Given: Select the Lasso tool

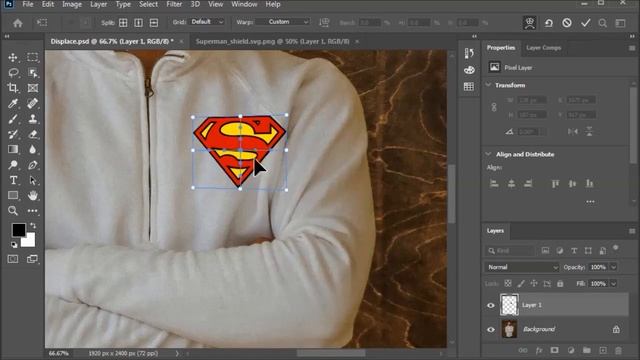Looking at the screenshot, I should [13, 73].
